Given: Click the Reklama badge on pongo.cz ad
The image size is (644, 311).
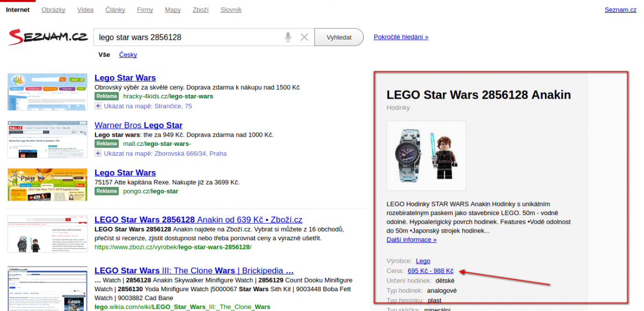Looking at the screenshot, I should click(x=107, y=191).
